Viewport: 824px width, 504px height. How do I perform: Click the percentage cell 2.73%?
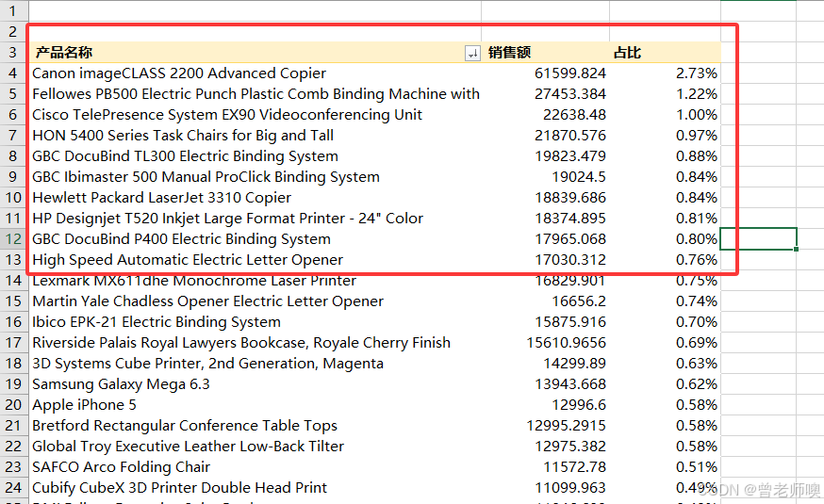pyautogui.click(x=665, y=73)
